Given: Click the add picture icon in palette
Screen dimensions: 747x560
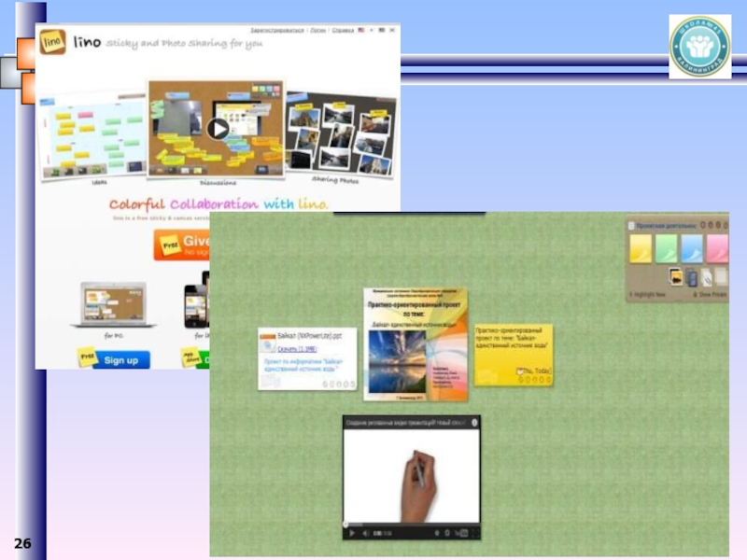Looking at the screenshot, I should click(675, 276).
